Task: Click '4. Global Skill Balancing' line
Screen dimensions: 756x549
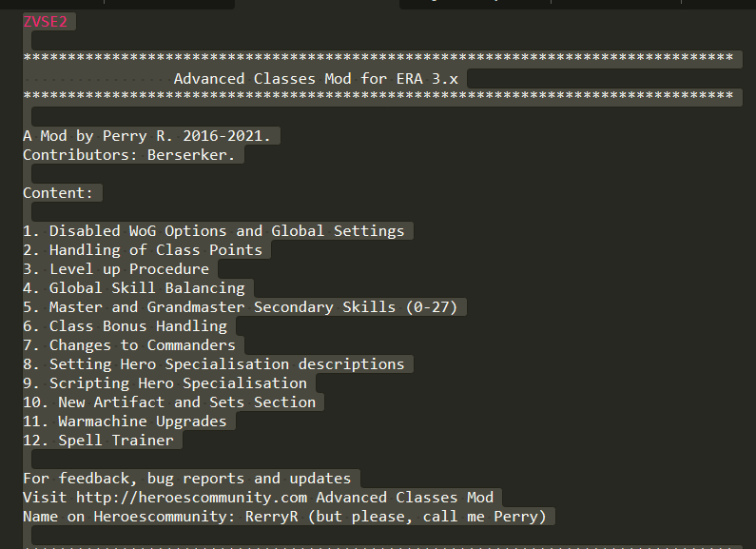Action: point(134,288)
